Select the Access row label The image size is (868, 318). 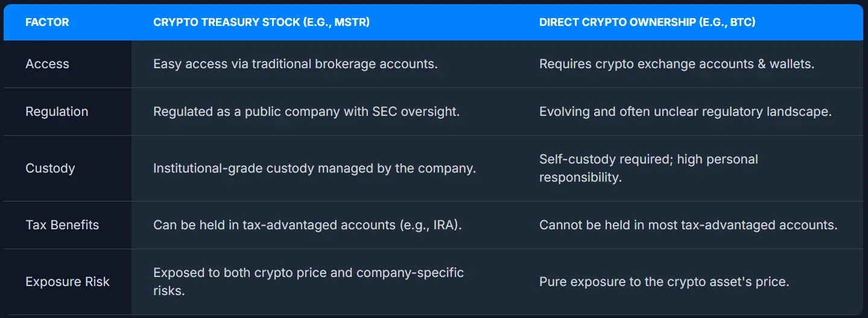47,64
